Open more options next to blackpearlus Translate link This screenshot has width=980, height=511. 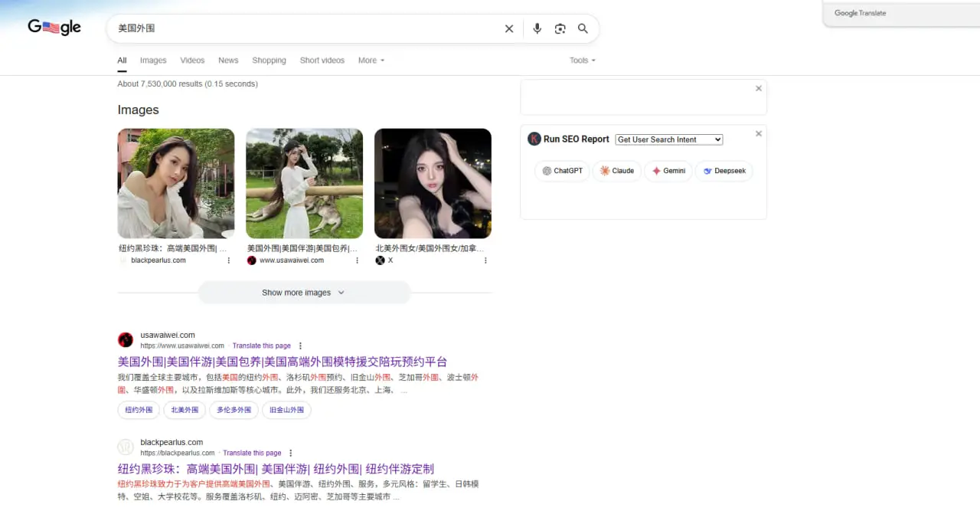tap(290, 453)
